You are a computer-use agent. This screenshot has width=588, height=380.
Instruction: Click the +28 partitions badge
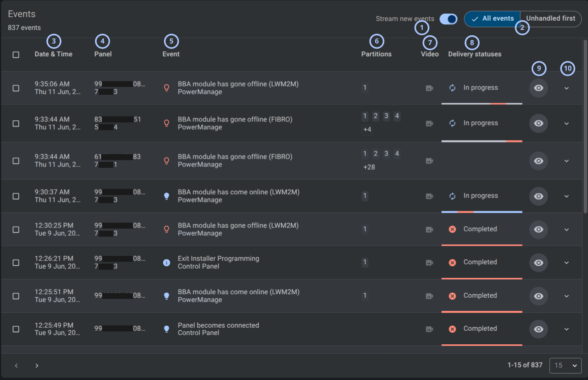tap(369, 167)
